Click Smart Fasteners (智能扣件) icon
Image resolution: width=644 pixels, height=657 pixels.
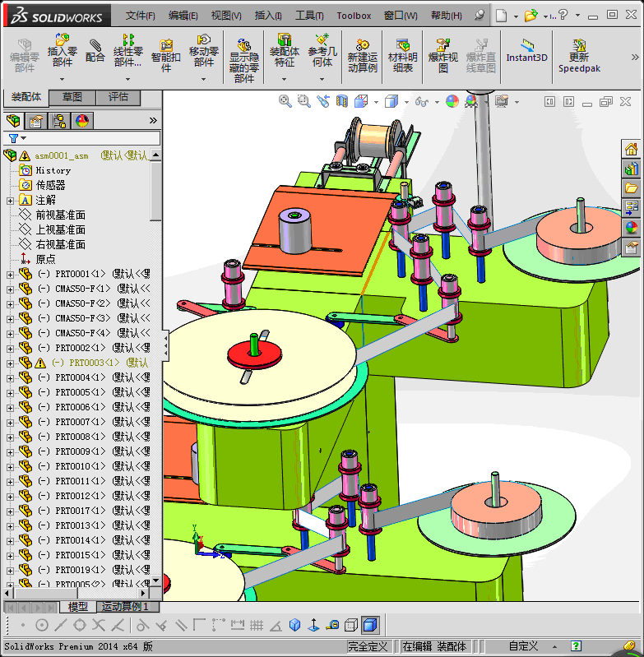point(166,55)
